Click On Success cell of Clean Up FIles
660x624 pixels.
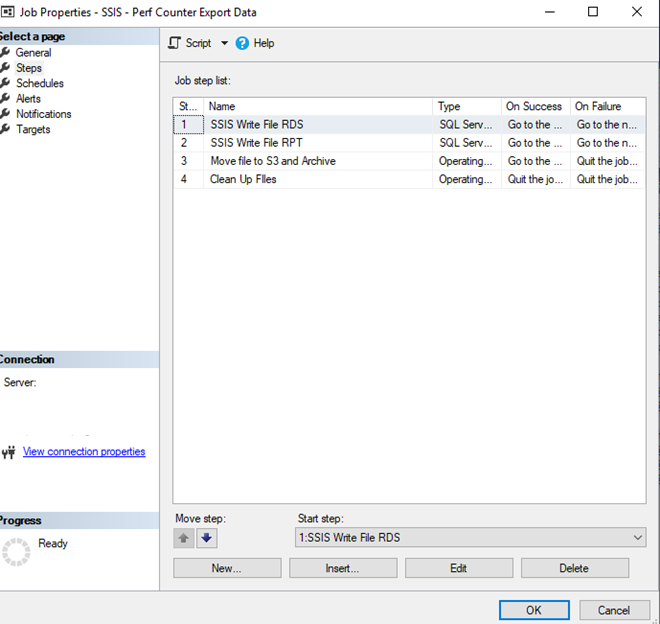(535, 179)
